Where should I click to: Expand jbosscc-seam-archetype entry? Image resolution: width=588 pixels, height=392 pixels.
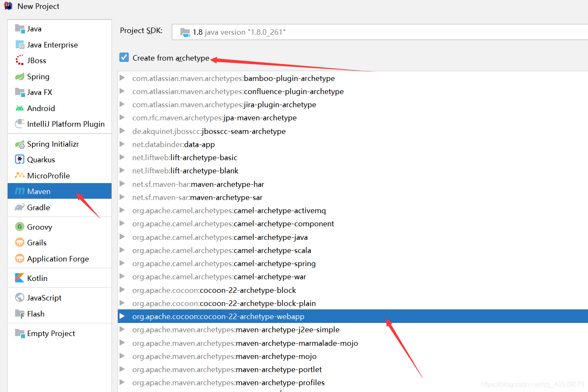122,131
